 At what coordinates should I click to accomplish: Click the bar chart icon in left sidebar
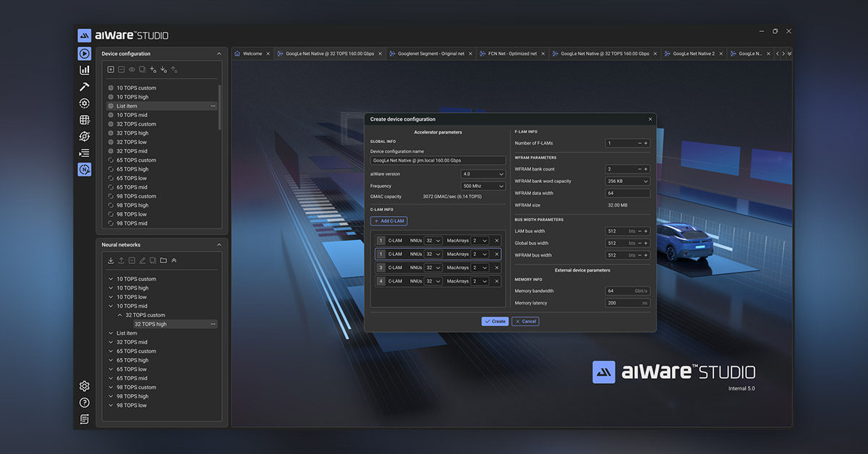tap(85, 70)
